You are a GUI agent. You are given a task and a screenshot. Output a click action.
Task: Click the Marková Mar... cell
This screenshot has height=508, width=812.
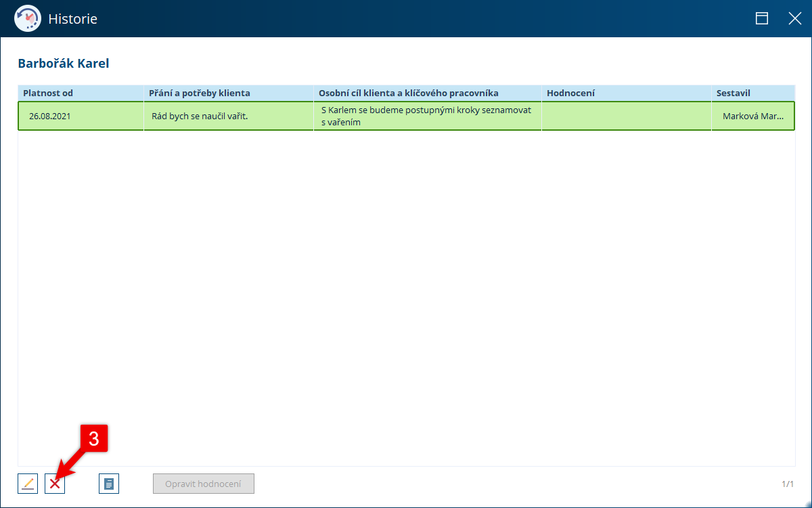[753, 116]
